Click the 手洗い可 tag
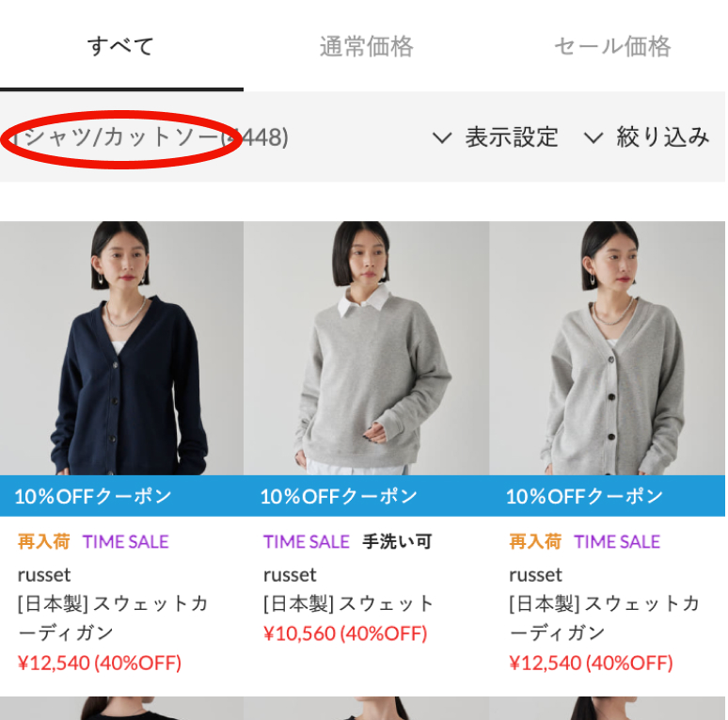This screenshot has height=720, width=728. pyautogui.click(x=397, y=541)
